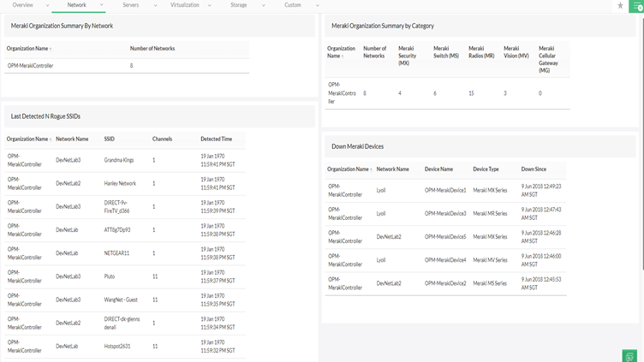Click the Grandma Kings SSID row
The height and width of the screenshot is (362, 644).
point(119,160)
